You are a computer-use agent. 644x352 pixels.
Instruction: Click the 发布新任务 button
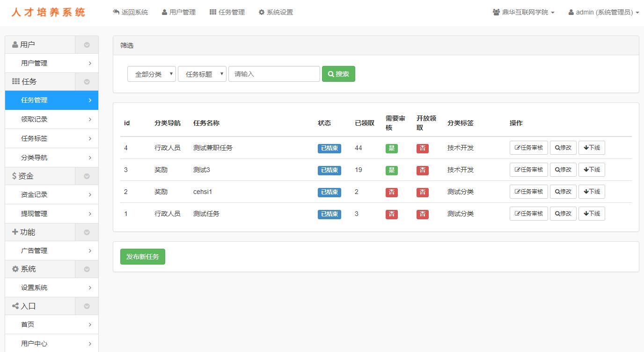tap(143, 257)
